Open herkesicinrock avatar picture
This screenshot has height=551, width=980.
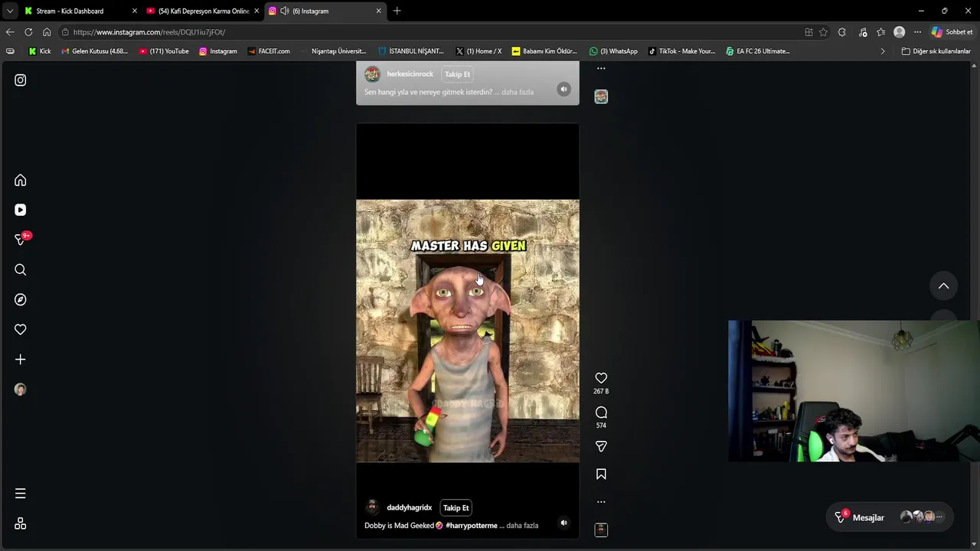[x=372, y=74]
